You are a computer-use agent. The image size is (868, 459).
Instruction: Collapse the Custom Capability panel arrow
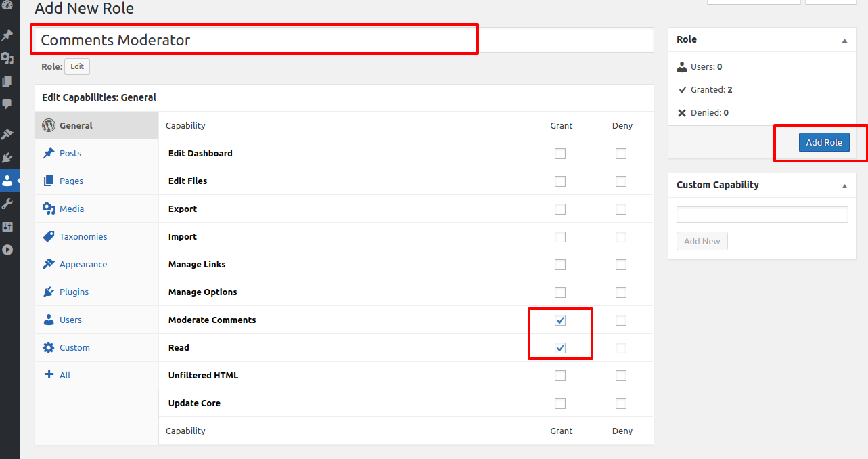tap(844, 185)
